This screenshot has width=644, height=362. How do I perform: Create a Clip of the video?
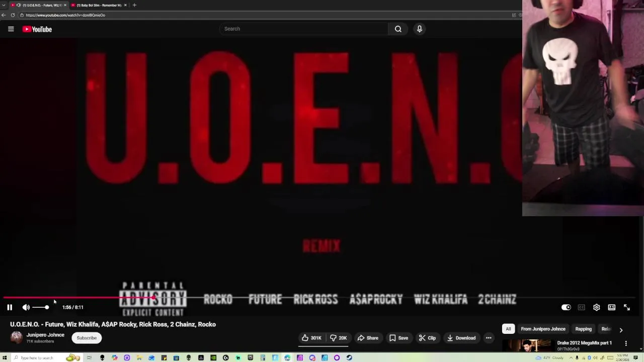[427, 338]
